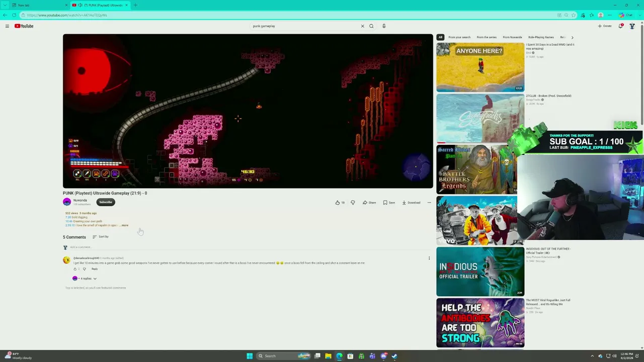Like the PUNK gameplay video

(340, 203)
